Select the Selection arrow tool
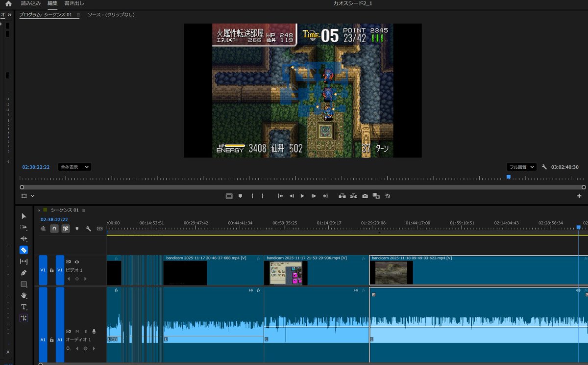 coord(24,216)
